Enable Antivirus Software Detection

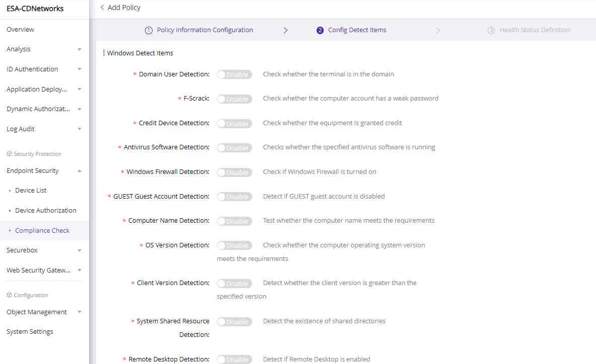click(x=234, y=148)
